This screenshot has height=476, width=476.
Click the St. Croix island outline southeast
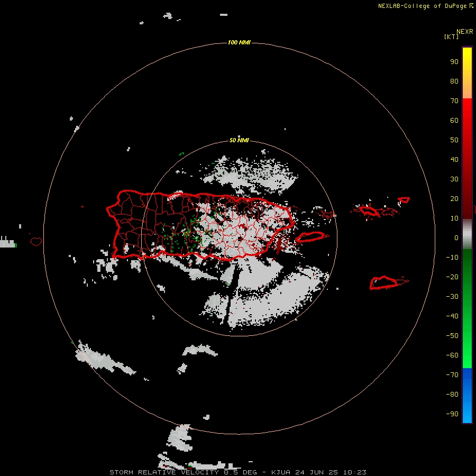[x=385, y=282]
